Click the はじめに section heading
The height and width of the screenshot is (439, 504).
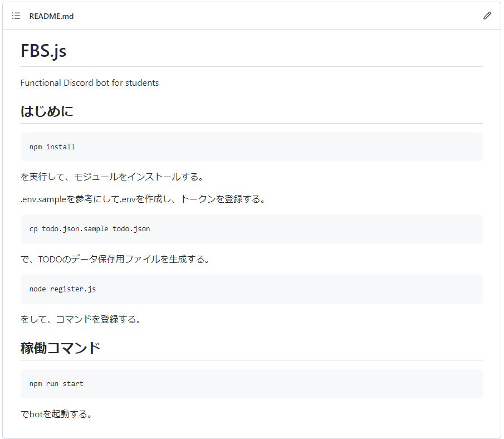pos(47,111)
